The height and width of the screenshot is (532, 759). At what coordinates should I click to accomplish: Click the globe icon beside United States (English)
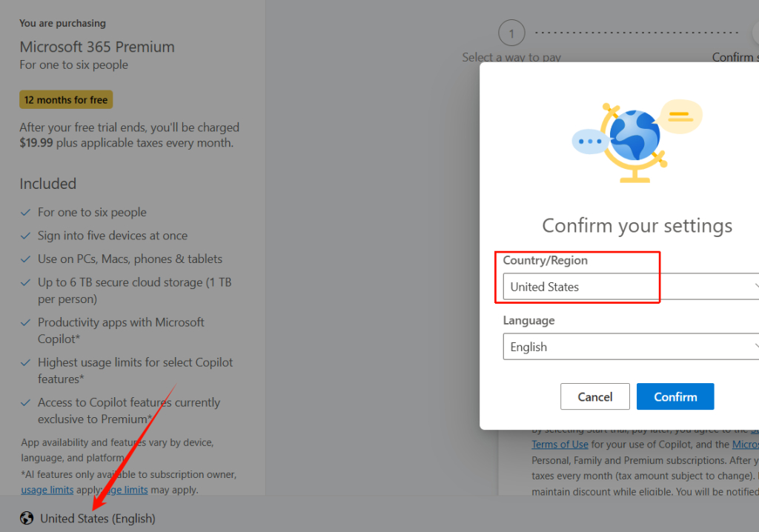[27, 518]
